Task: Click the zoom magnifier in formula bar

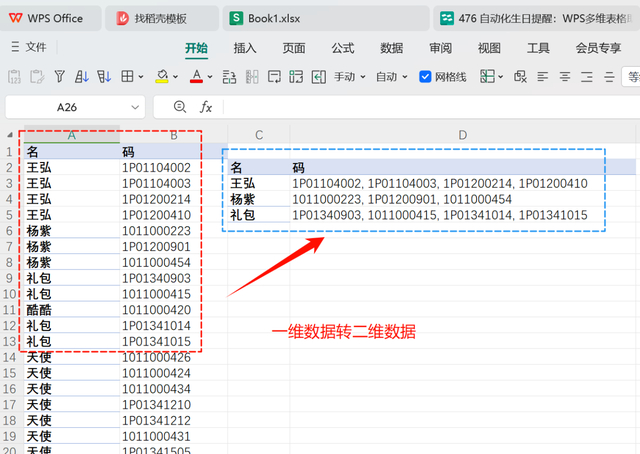Action: point(180,107)
